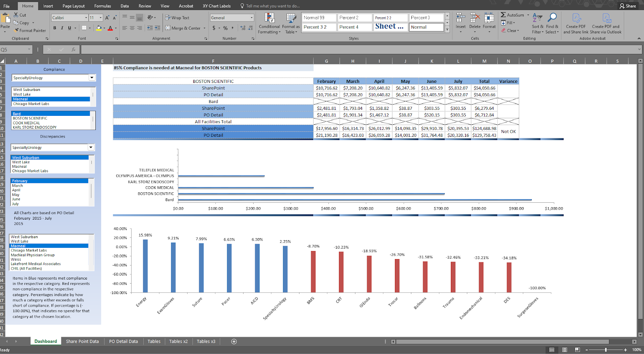Add a new sheet
Screen dimensions: 644x354
tap(234, 341)
